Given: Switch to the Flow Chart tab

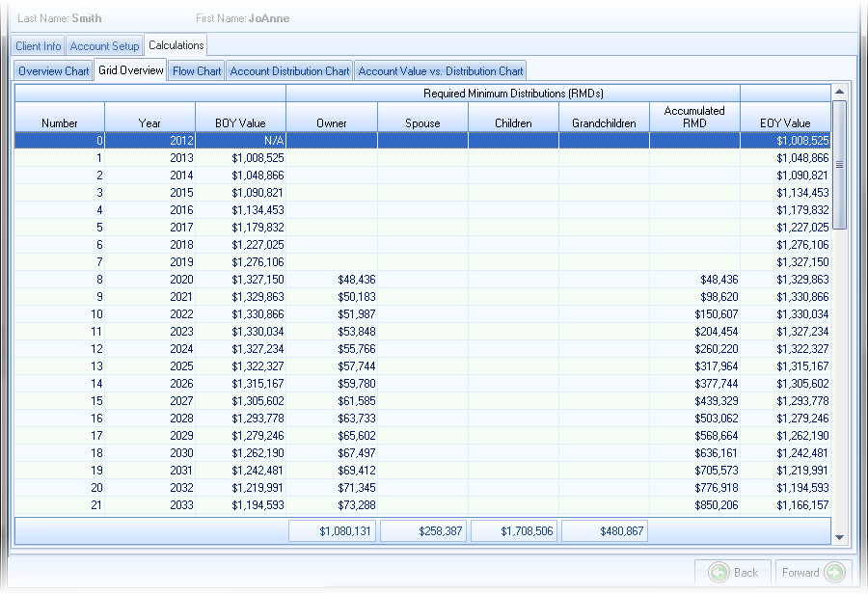Looking at the screenshot, I should (x=197, y=71).
